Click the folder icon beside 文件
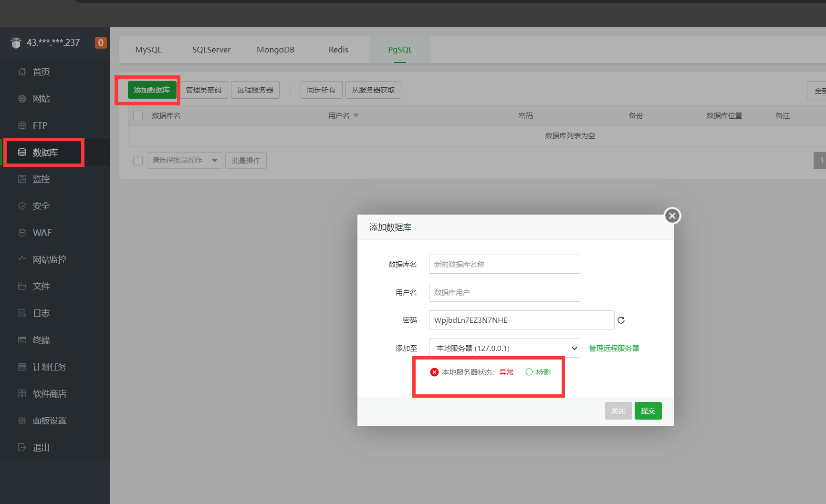The image size is (826, 504). pyautogui.click(x=22, y=286)
